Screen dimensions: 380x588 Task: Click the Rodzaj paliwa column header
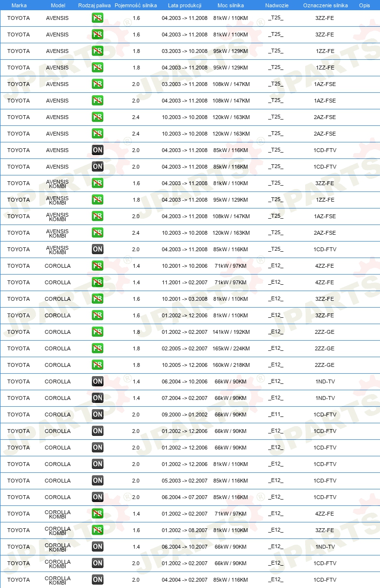point(94,5)
